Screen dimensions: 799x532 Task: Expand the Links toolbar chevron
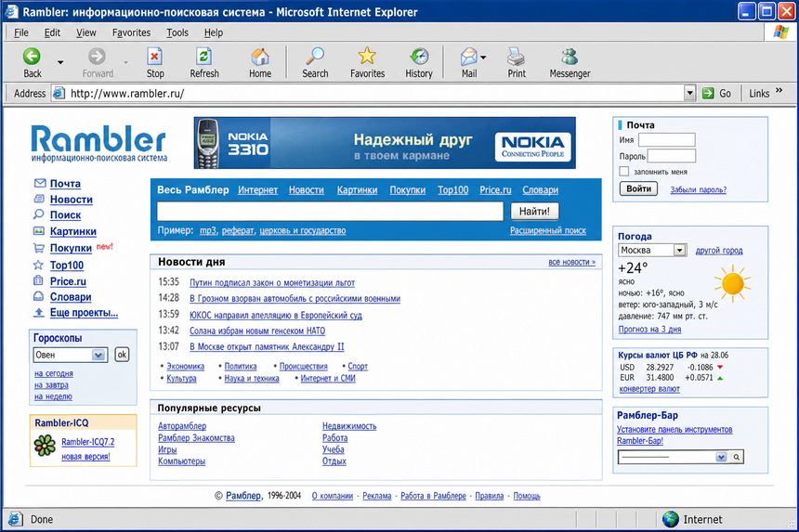(779, 91)
